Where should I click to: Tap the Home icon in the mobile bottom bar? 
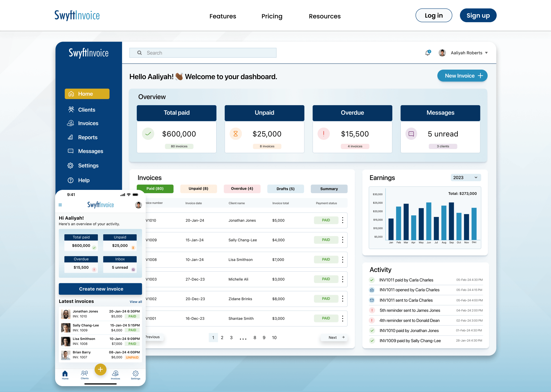pyautogui.click(x=65, y=375)
